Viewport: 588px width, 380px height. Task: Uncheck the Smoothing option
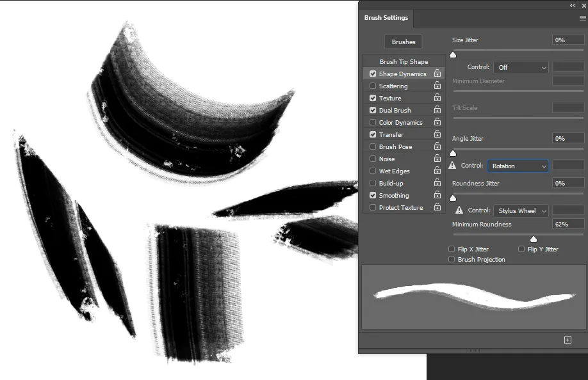point(373,195)
